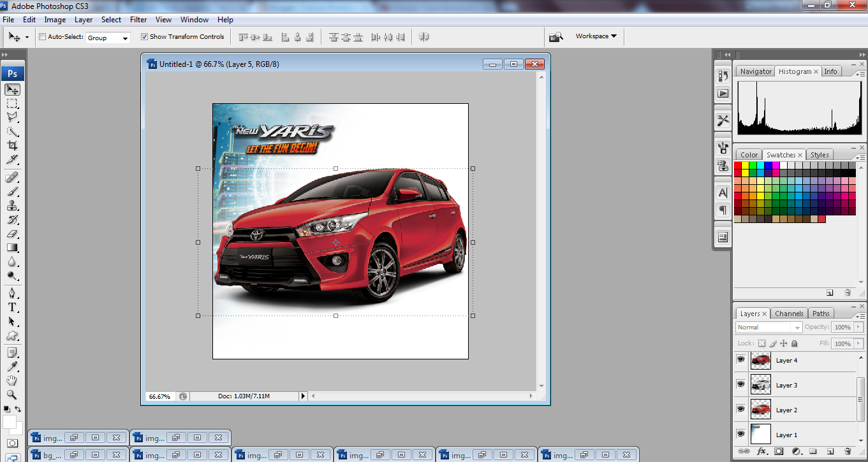Select the Slice tool
Screen dimensions: 868x462
point(13,159)
